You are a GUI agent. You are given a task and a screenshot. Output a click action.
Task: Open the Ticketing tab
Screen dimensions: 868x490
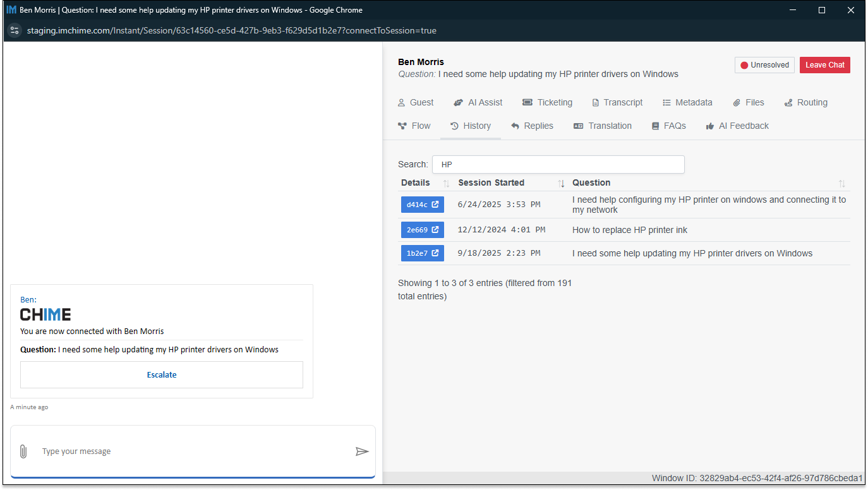pyautogui.click(x=547, y=103)
